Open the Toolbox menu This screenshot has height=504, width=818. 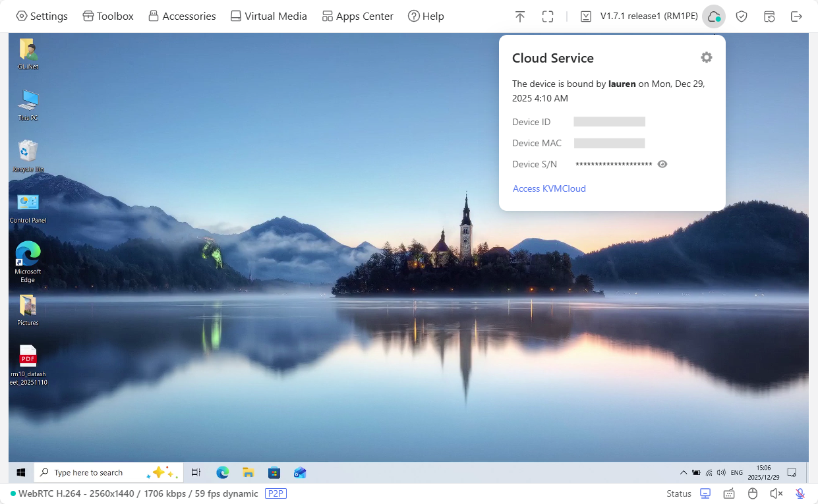[108, 16]
